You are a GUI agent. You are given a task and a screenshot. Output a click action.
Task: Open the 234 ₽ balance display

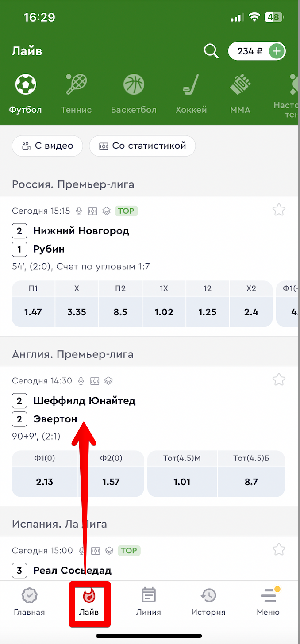250,51
